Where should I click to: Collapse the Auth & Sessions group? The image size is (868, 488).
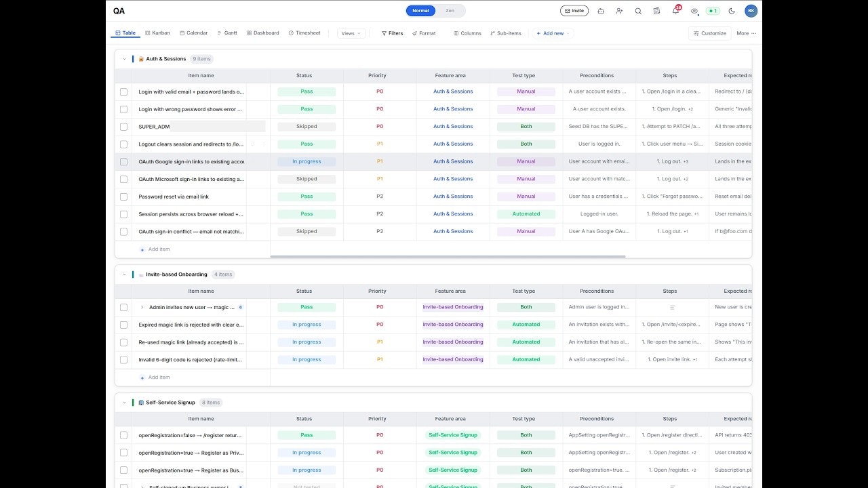(x=124, y=59)
